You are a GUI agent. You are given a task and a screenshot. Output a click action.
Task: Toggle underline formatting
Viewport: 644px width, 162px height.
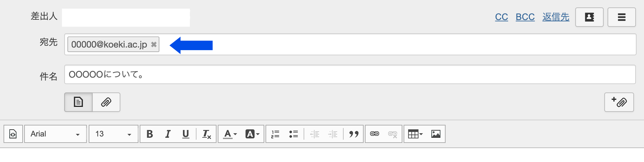pos(186,134)
